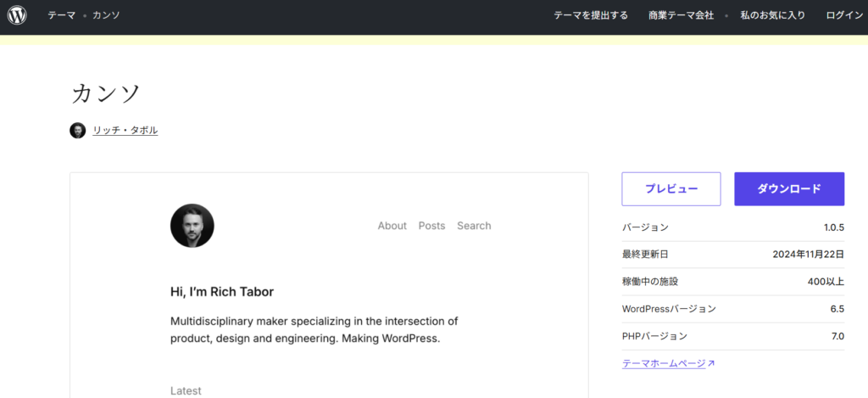The width and height of the screenshot is (868, 398).
Task: Click the 稼働中の施設 label
Action: [650, 282]
